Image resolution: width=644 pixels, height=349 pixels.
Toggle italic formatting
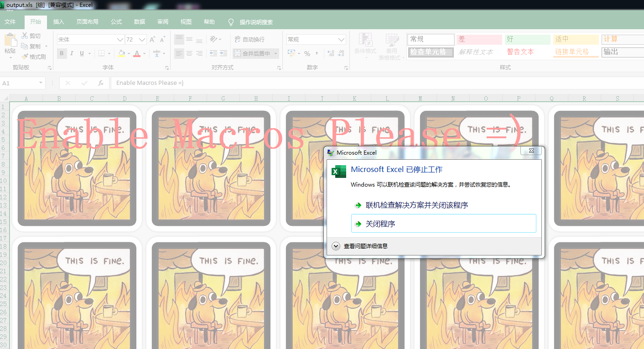72,53
